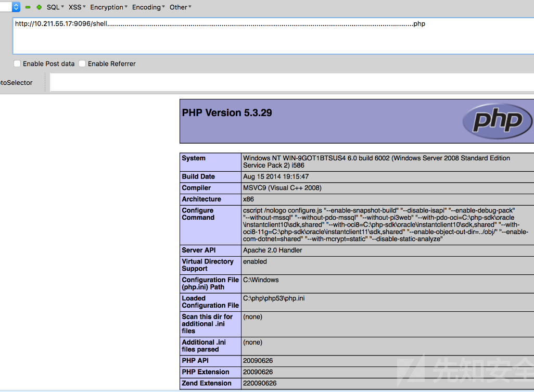This screenshot has width=534, height=392.
Task: Click the System row label
Action: [194, 158]
